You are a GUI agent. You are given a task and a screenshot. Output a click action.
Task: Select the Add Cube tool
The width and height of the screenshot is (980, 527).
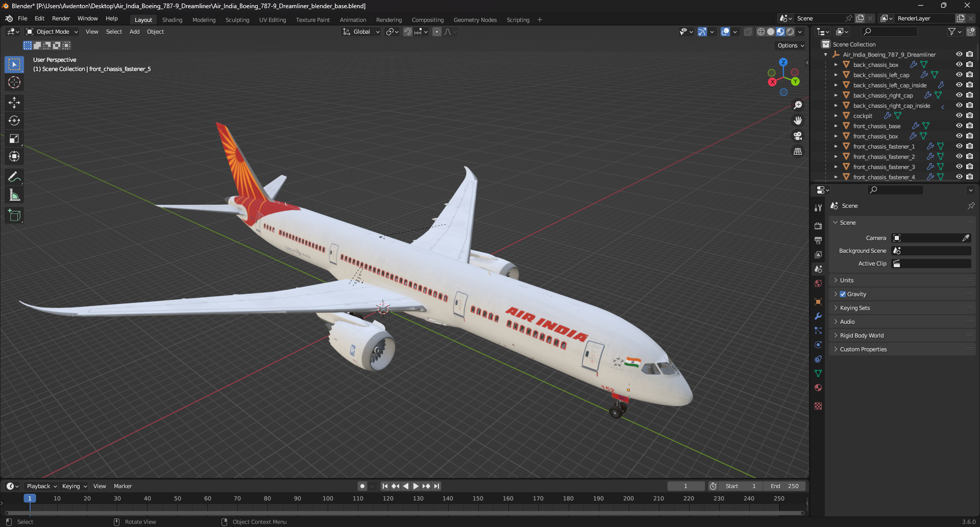[x=14, y=215]
